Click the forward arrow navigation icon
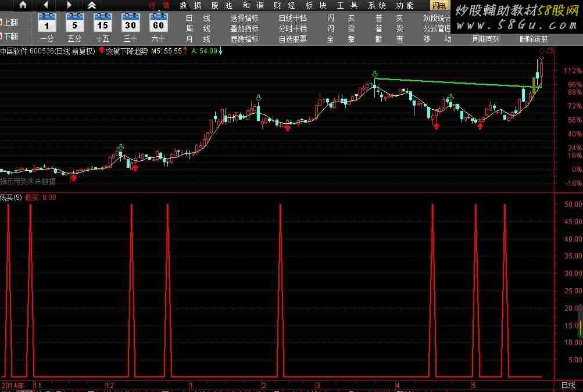 click(x=69, y=5)
